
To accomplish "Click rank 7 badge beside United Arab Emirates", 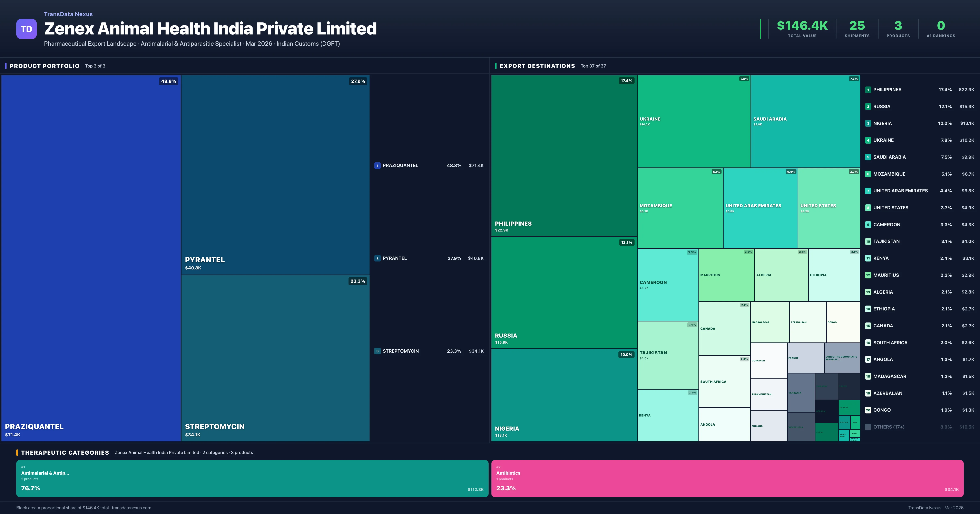I will click(868, 191).
